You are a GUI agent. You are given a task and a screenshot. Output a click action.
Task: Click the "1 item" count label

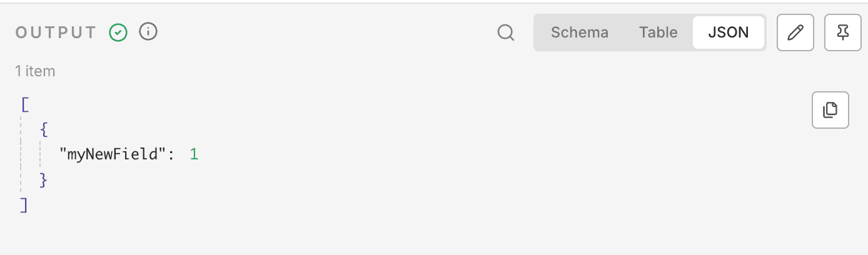point(35,71)
